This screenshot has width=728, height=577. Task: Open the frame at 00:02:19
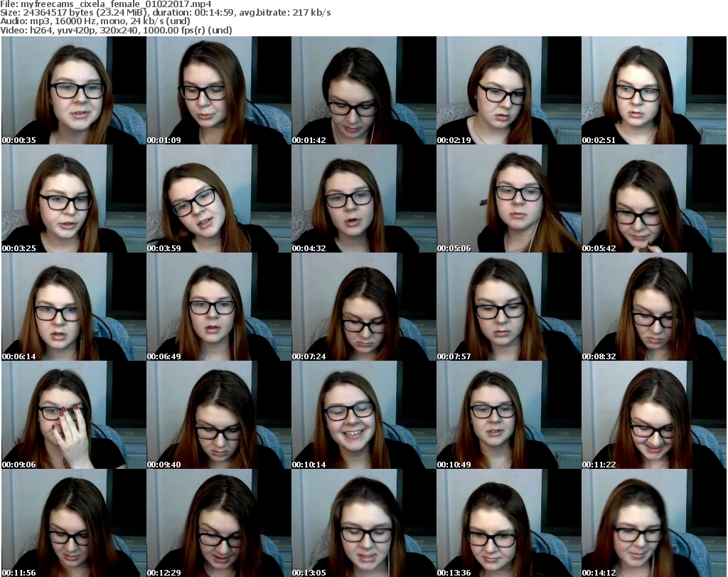[508, 90]
